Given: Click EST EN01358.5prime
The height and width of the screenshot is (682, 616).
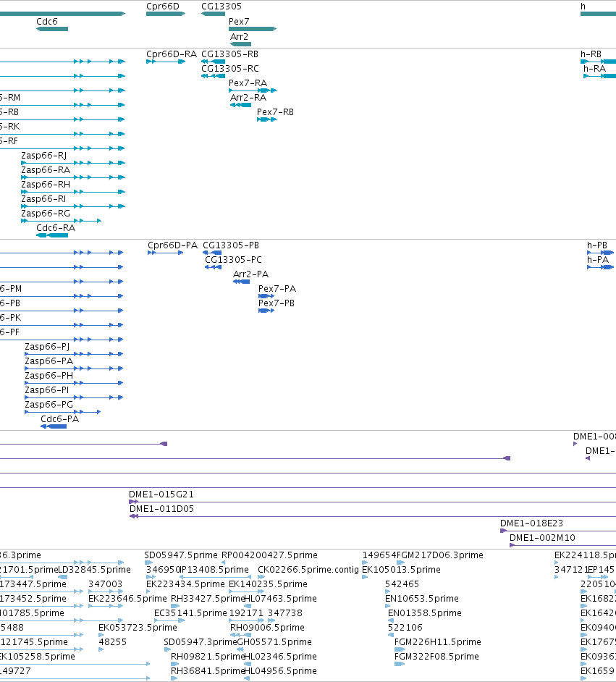Looking at the screenshot, I should click(x=424, y=612).
